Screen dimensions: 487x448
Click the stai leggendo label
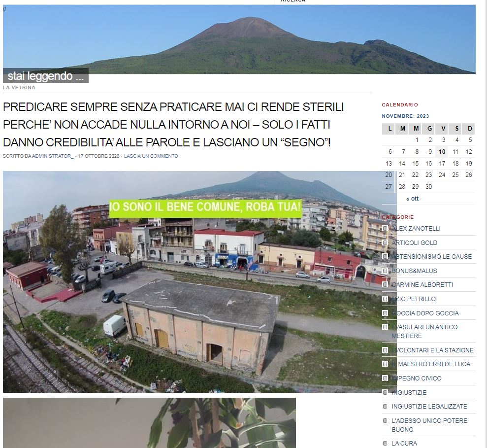[46, 76]
